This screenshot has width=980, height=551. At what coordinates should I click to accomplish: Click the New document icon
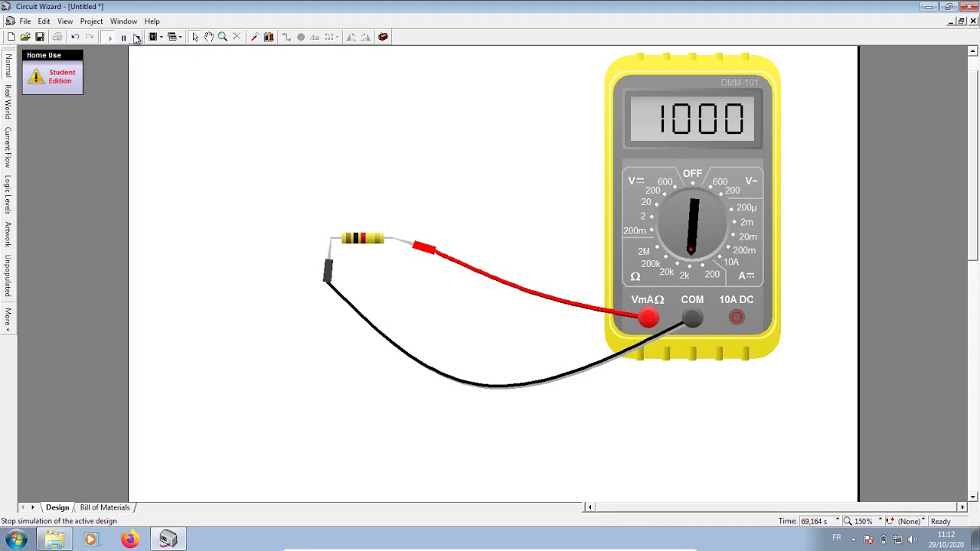[11, 37]
